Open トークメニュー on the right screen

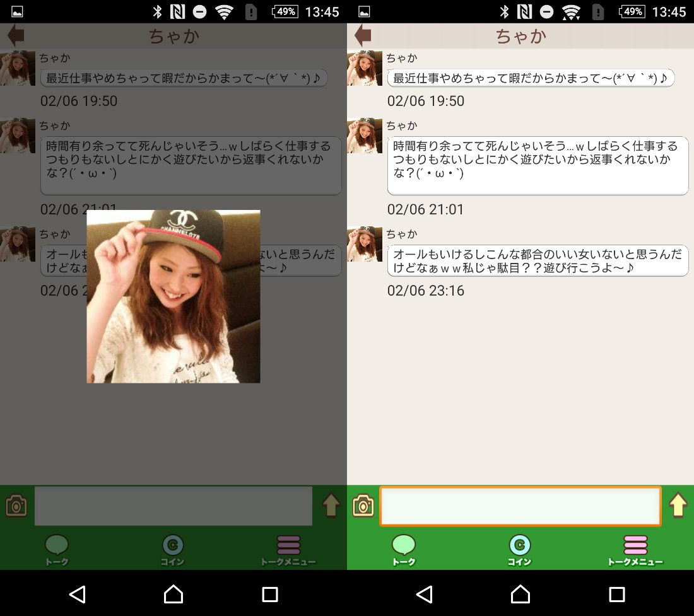point(635,550)
